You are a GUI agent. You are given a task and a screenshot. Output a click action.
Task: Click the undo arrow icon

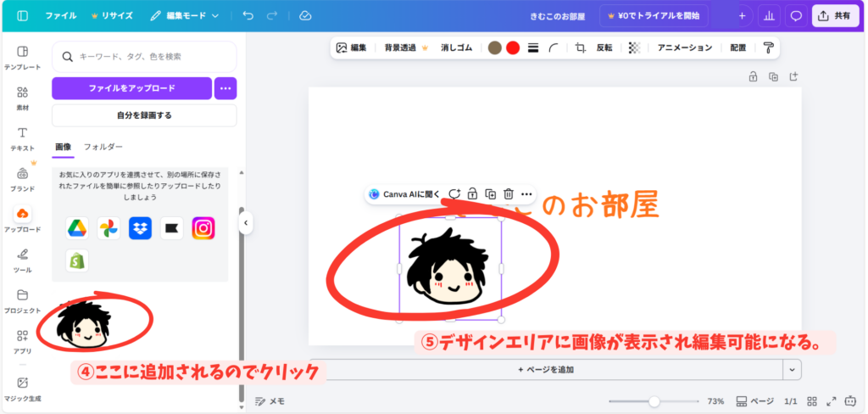(x=248, y=15)
